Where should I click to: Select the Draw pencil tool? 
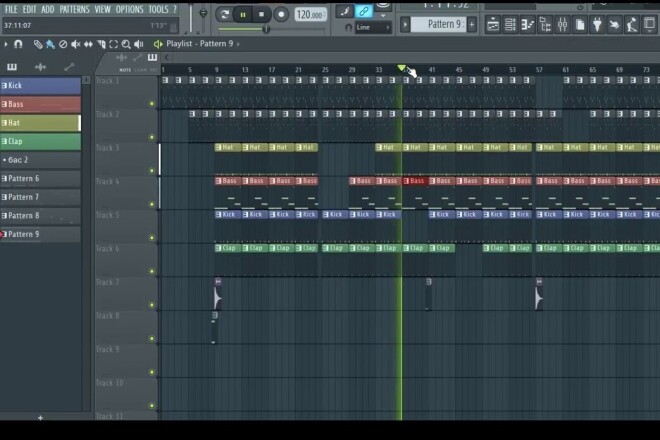38,44
